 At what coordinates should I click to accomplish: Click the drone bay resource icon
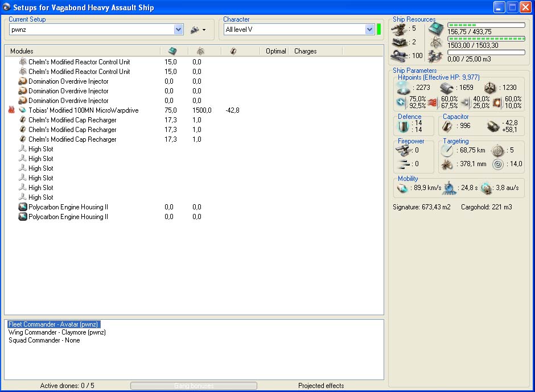(x=435, y=56)
